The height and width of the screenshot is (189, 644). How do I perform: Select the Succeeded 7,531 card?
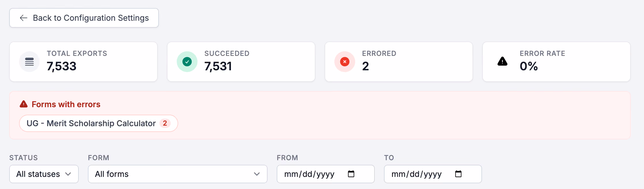pos(241,62)
